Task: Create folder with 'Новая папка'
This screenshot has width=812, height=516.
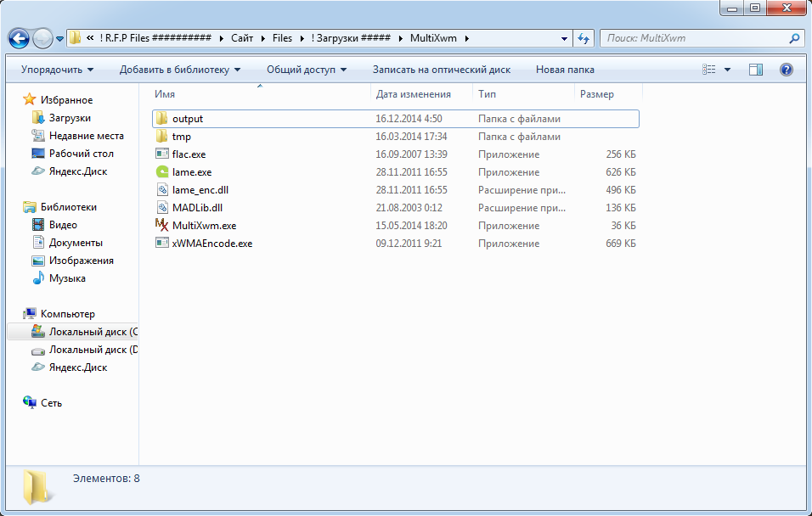Action: tap(565, 70)
